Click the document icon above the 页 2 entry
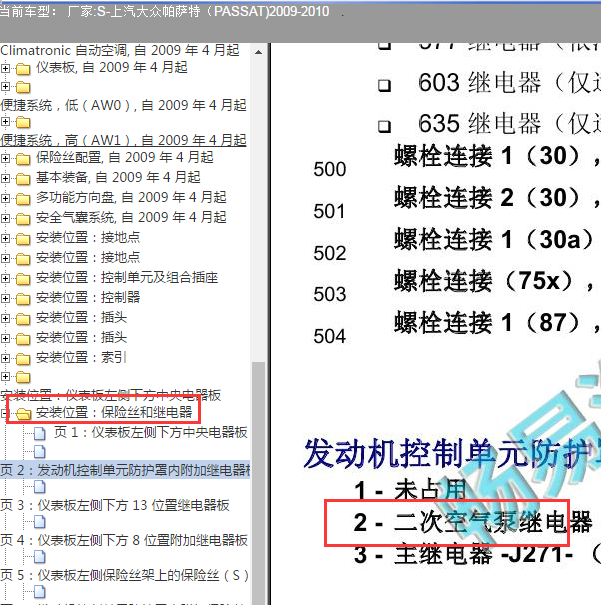The width and height of the screenshot is (601, 605). [x=40, y=451]
